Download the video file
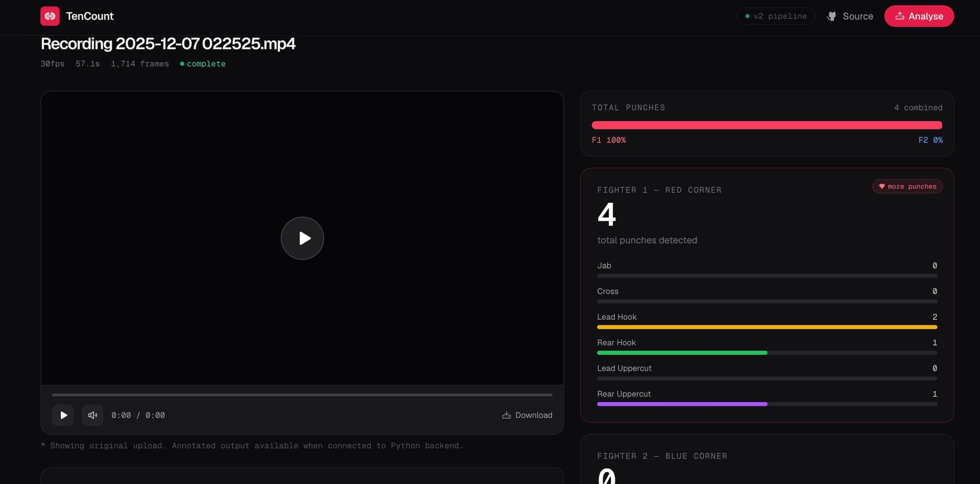The height and width of the screenshot is (484, 980). tap(527, 415)
